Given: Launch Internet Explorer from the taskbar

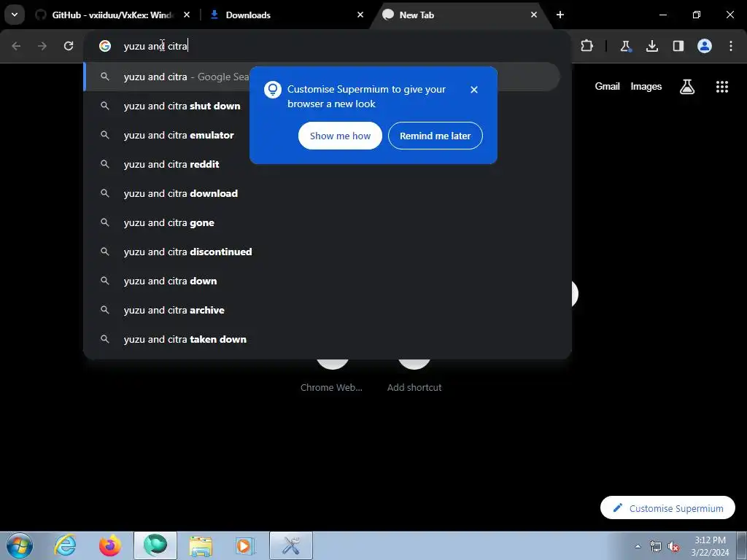Looking at the screenshot, I should pyautogui.click(x=65, y=545).
